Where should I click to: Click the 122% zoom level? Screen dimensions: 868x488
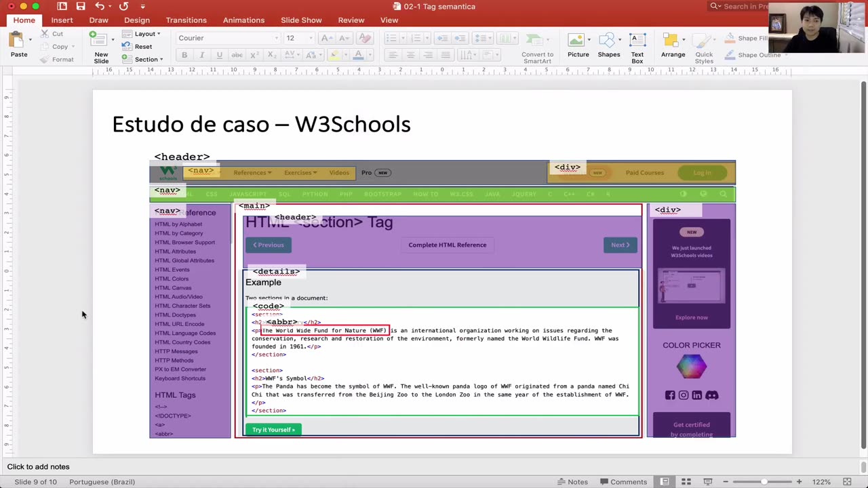[x=821, y=482]
